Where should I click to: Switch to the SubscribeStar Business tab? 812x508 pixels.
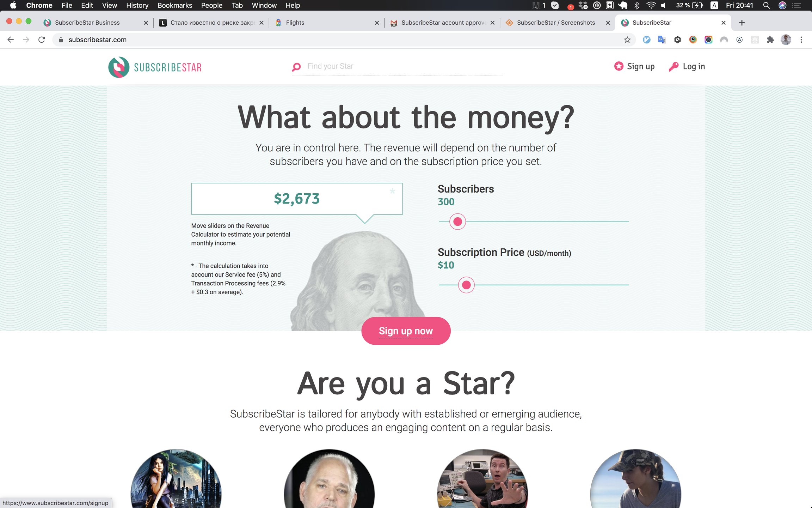coord(96,23)
